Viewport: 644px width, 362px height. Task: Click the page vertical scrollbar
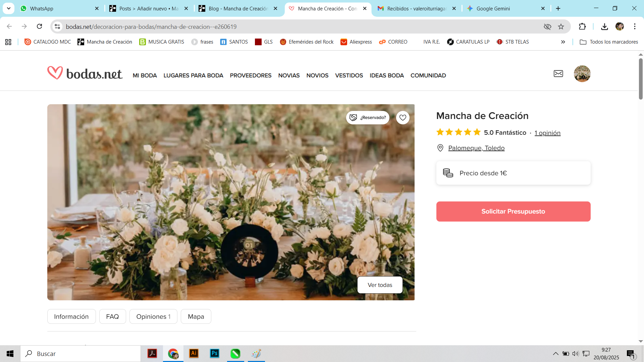point(641,79)
